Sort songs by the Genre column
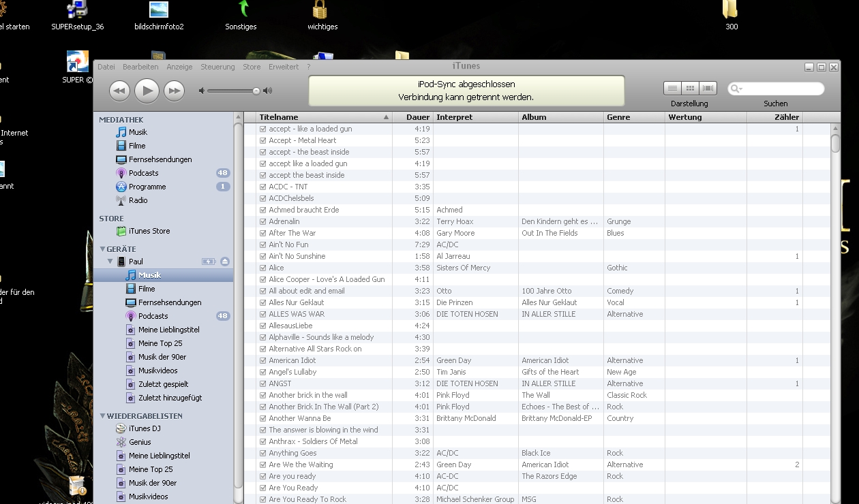The image size is (859, 504). pyautogui.click(x=634, y=117)
